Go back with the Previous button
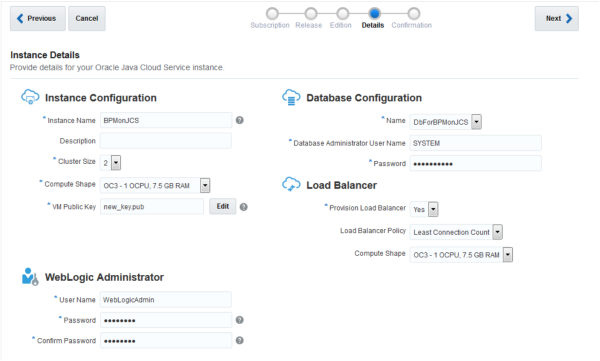Image resolution: width=600 pixels, height=361 pixels. tap(38, 18)
